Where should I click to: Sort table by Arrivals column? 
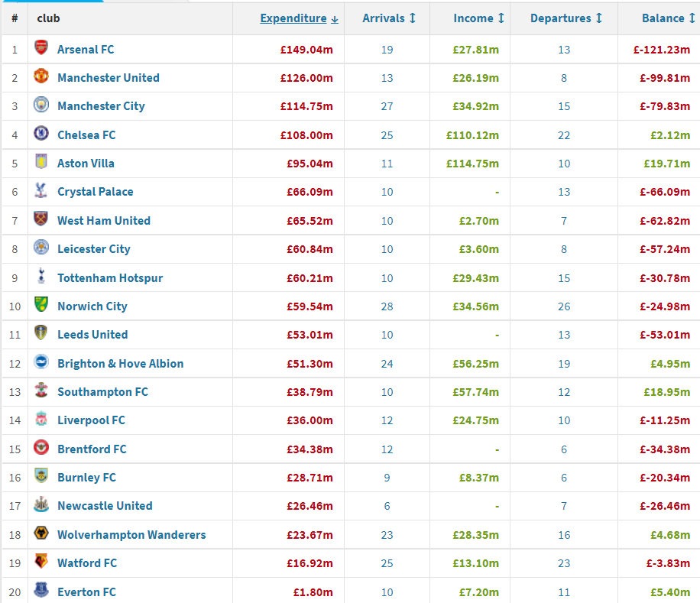[x=389, y=18]
